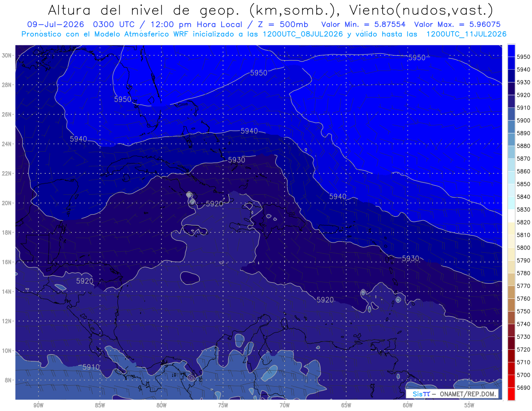Viewport: 532px width, 411px height.
Task: Click the latitude axis label '20N'
Action: click(7, 203)
